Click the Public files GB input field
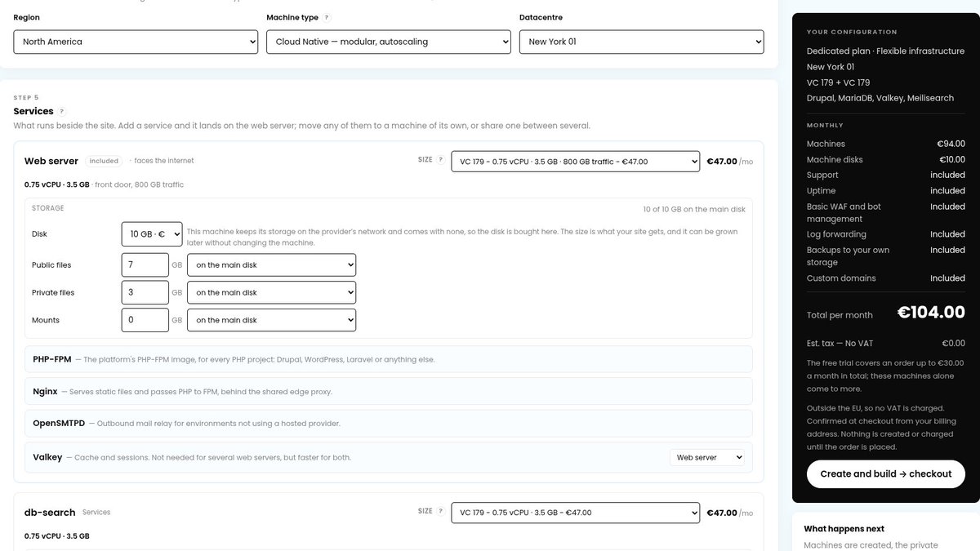Viewport: 980px width, 551px height. coord(145,265)
